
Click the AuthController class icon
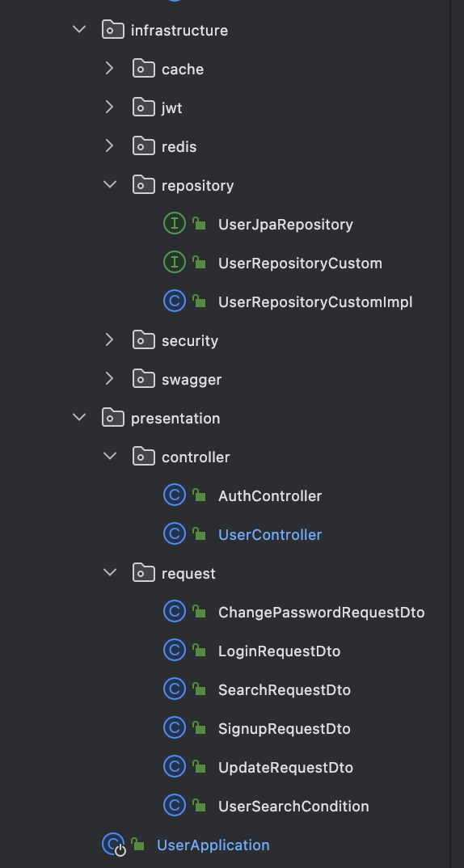tap(175, 495)
